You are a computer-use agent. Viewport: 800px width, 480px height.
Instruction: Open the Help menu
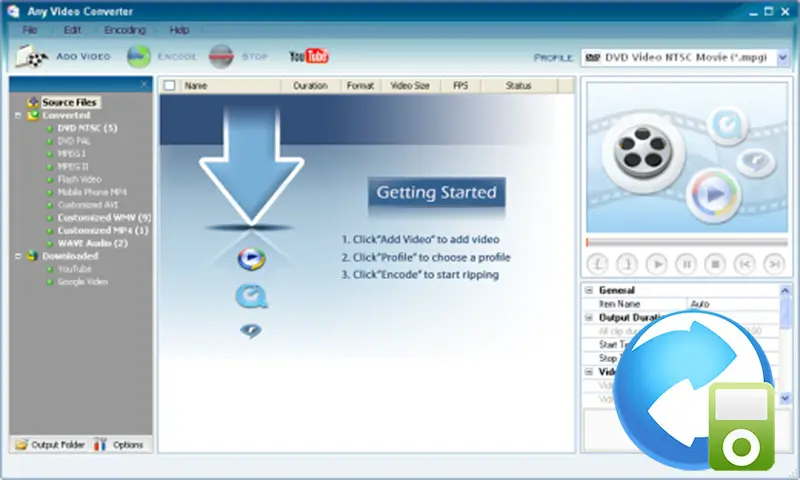pos(179,30)
